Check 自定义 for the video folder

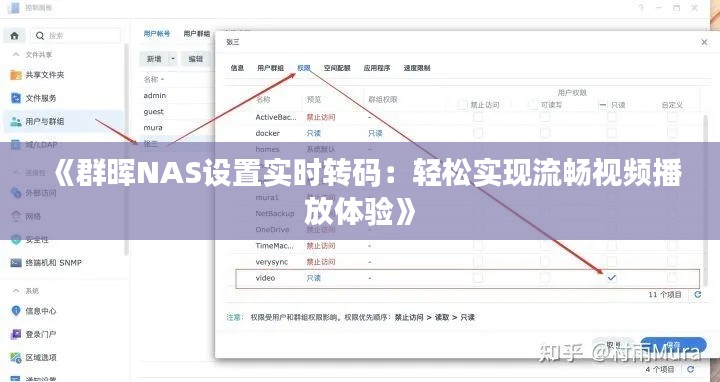[x=672, y=278]
